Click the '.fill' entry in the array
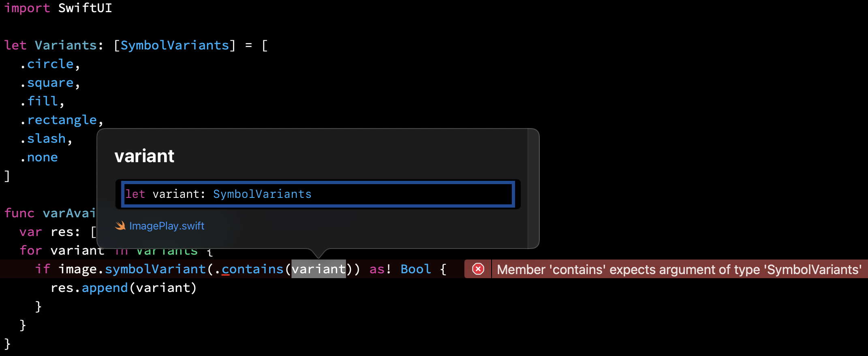 click(39, 101)
